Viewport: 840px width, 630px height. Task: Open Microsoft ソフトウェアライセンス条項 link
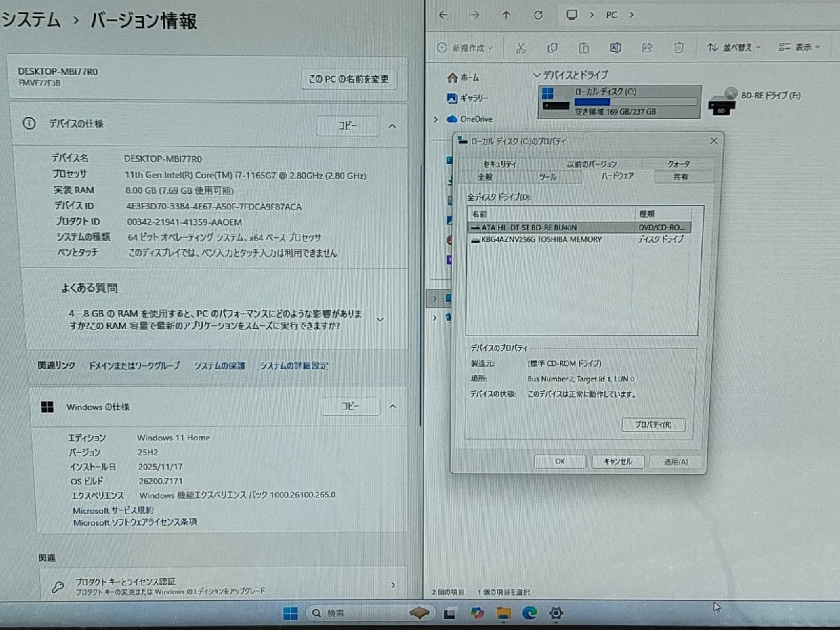pyautogui.click(x=135, y=522)
